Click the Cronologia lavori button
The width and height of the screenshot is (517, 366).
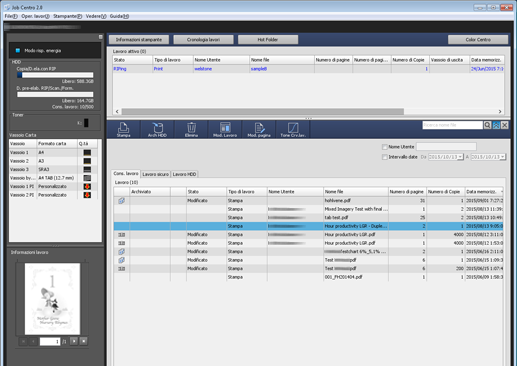click(203, 40)
